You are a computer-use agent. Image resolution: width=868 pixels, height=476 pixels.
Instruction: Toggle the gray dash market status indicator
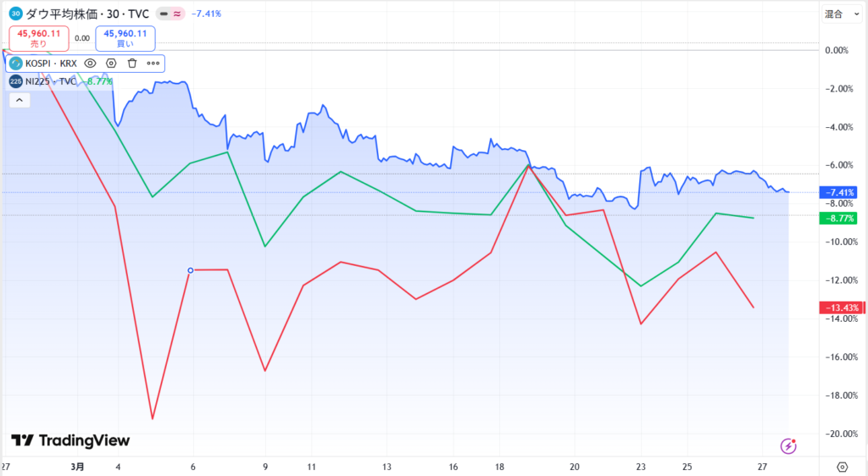pos(164,14)
